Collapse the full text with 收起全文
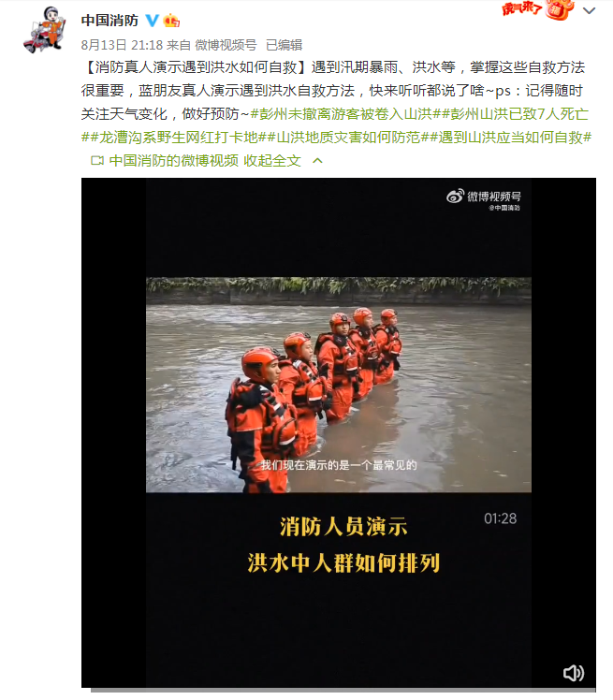This screenshot has width=613, height=700. click(272, 161)
